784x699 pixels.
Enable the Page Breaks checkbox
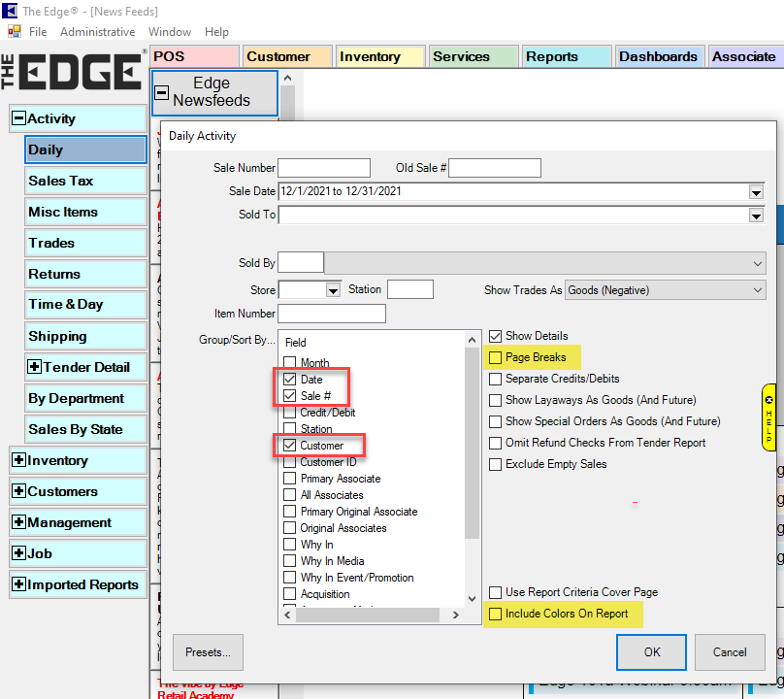[x=496, y=357]
